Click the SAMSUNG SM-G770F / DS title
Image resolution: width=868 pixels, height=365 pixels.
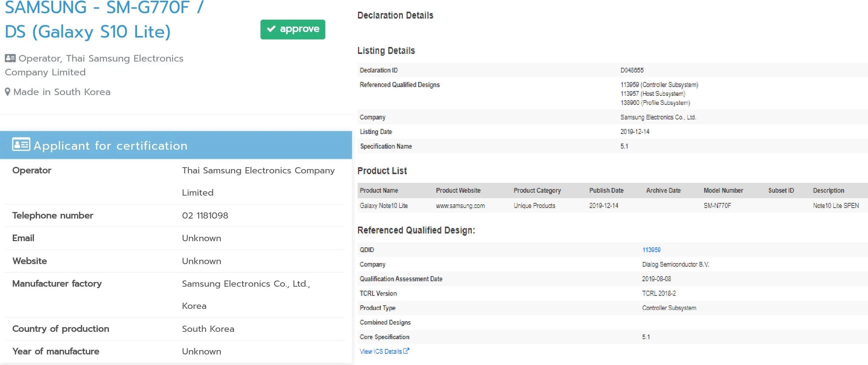coord(104,20)
